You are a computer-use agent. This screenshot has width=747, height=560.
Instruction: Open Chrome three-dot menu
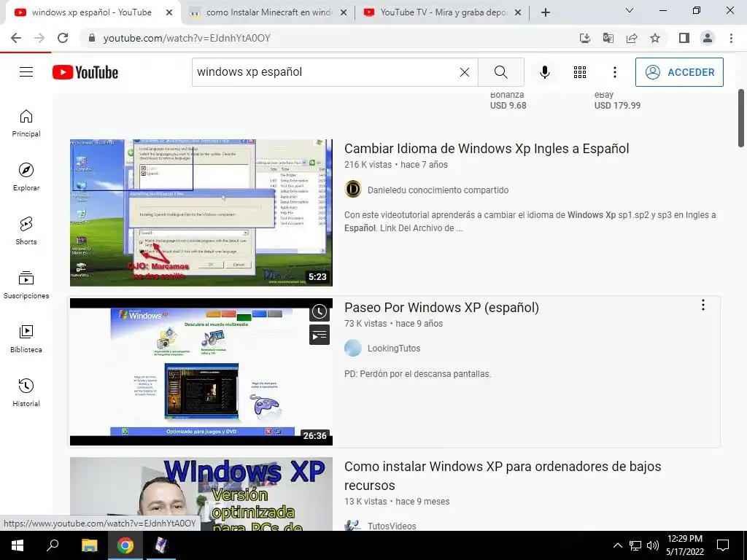pyautogui.click(x=731, y=38)
